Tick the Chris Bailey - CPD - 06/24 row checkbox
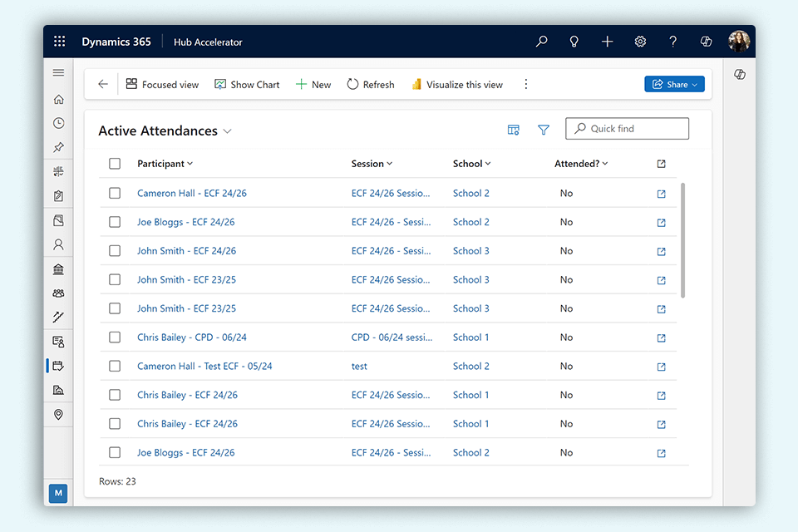Viewport: 798px width, 532px height. [115, 337]
